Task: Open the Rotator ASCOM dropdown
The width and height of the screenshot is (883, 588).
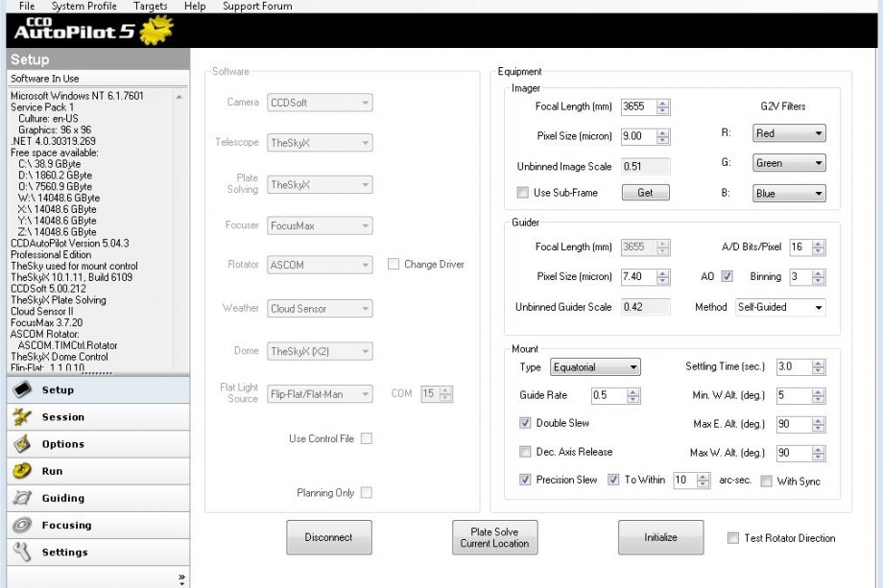Action: [320, 265]
